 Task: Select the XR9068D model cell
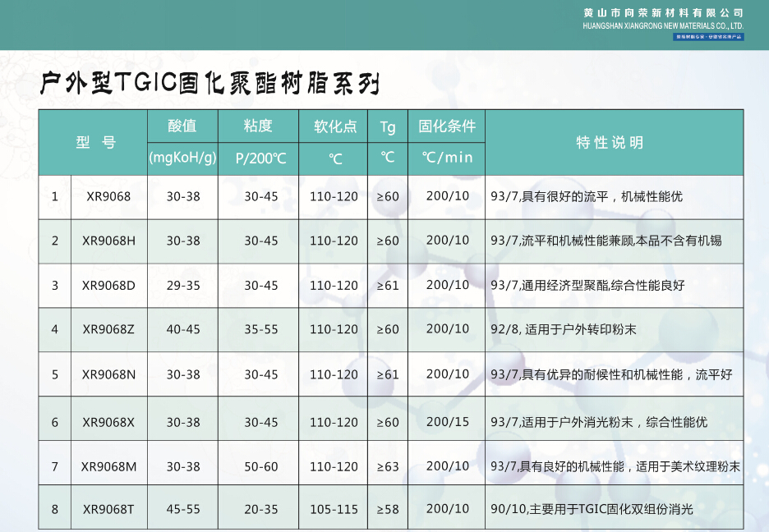108,286
